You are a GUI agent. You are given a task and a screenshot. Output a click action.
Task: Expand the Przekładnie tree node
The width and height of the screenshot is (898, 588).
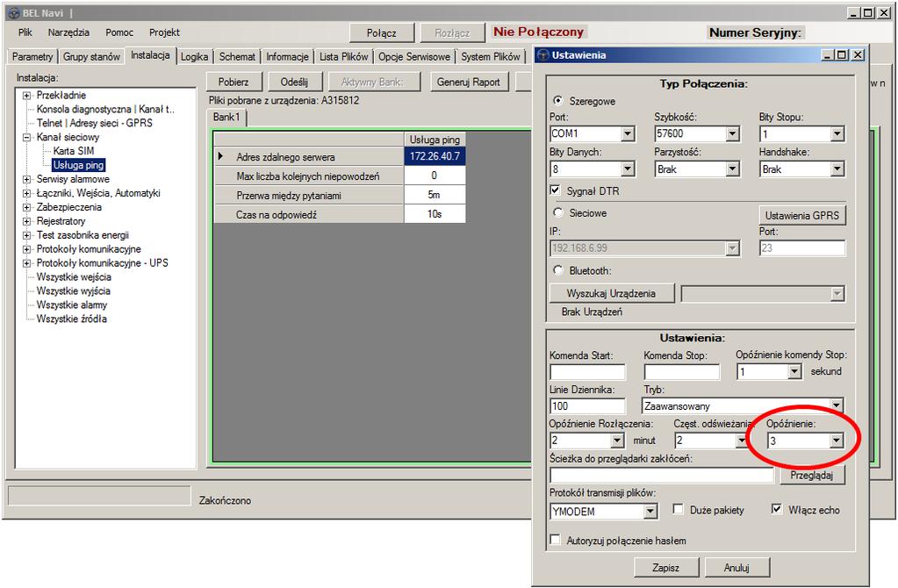(26, 96)
